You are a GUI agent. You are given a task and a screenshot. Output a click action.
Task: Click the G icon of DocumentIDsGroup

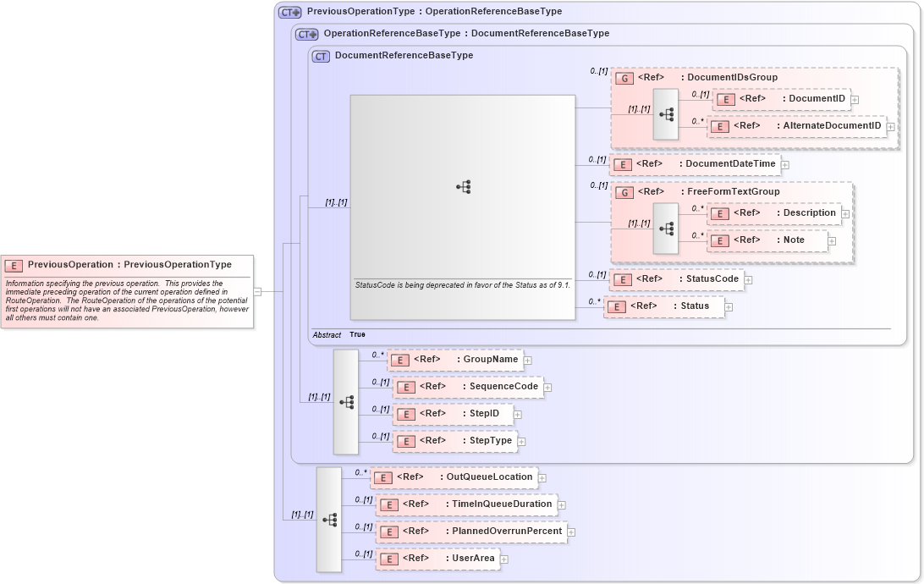624,77
